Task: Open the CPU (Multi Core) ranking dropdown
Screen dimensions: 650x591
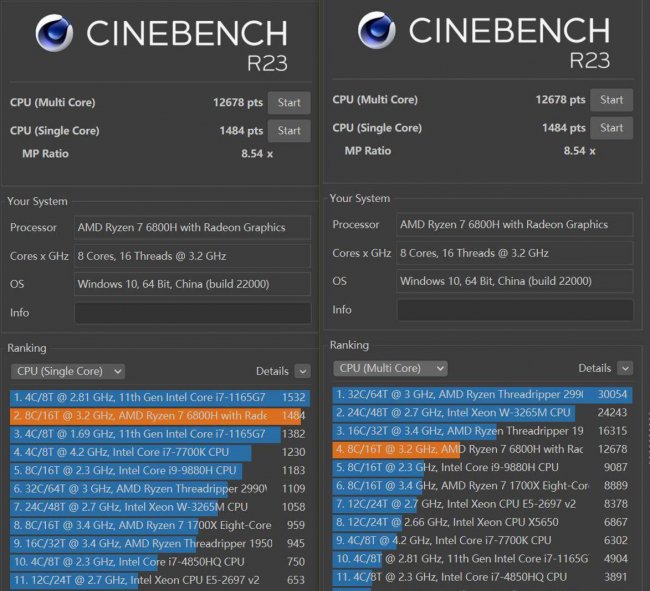Action: (x=390, y=368)
